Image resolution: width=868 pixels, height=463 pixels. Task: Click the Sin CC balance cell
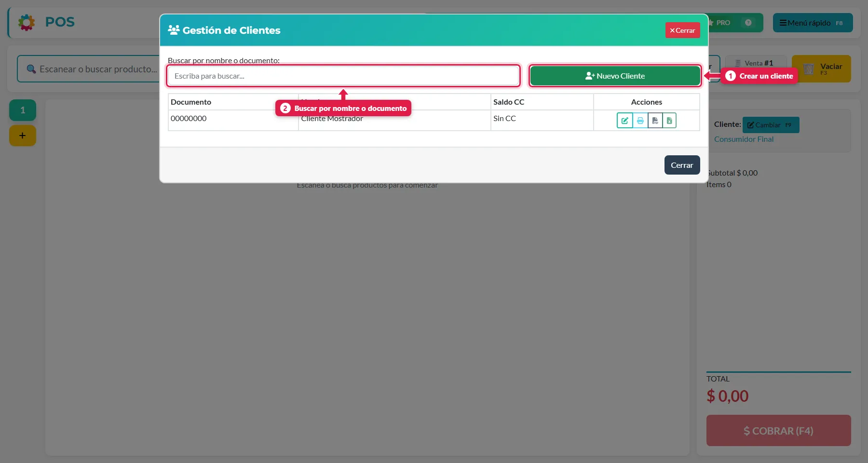[x=542, y=120]
